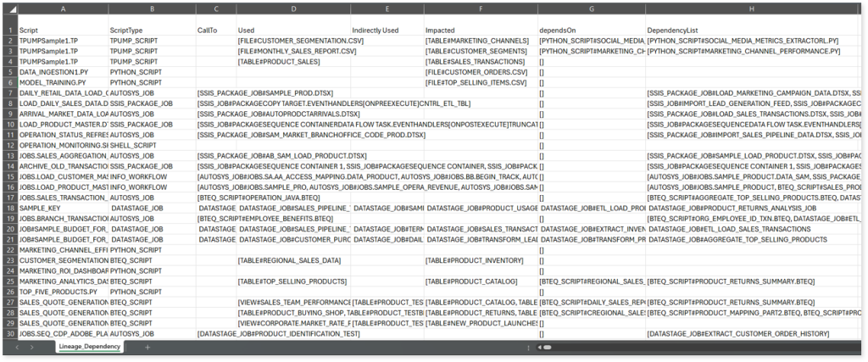Click the add new sheet plus icon
868x362 pixels.
click(x=147, y=347)
